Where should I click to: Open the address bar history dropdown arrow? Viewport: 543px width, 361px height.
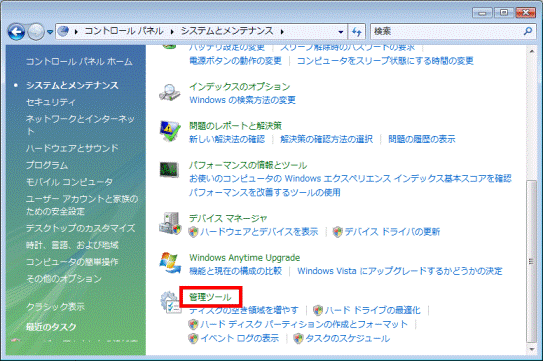coord(341,32)
